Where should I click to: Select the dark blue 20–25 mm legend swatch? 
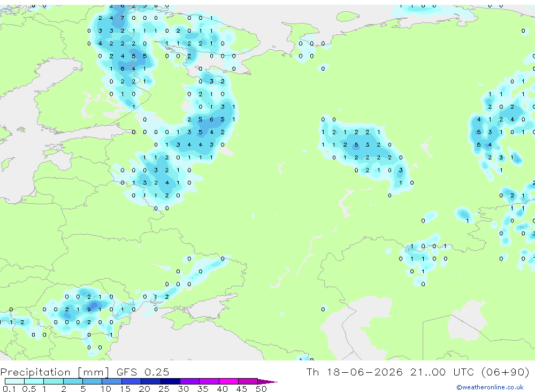151,381
